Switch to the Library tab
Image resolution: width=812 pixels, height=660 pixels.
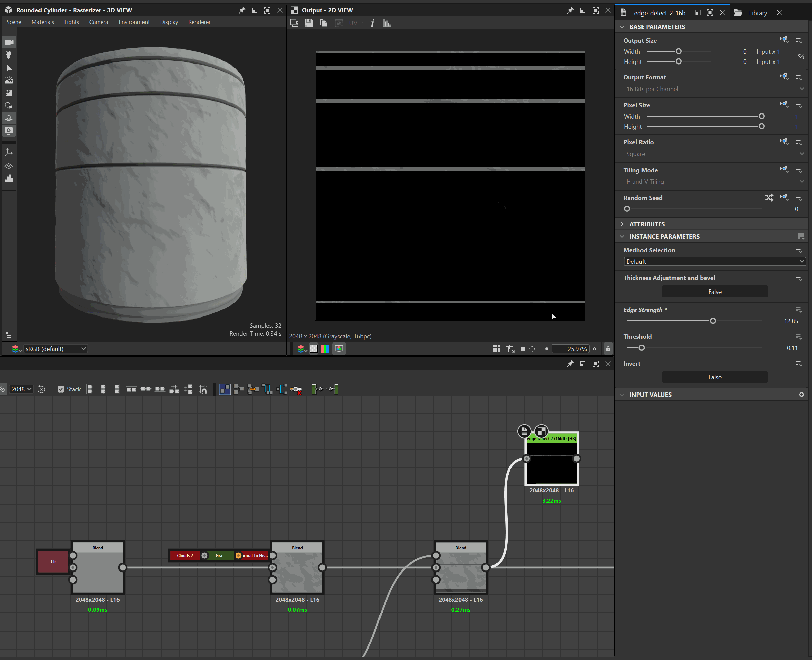tap(757, 13)
